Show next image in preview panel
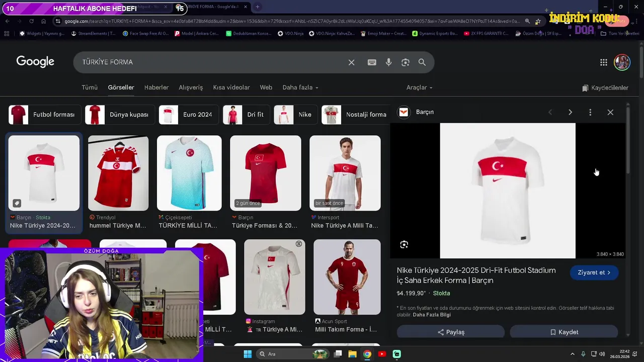Screen dimensions: 644x362 point(570,112)
